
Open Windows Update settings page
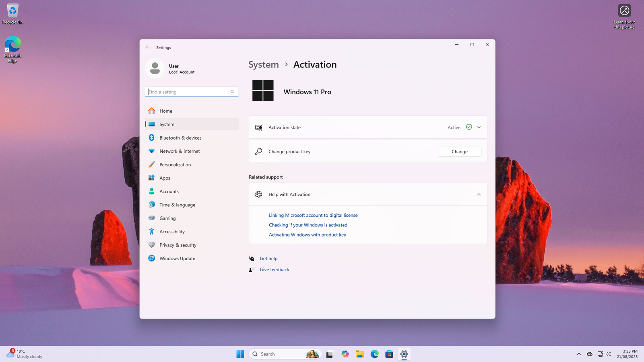pos(192,258)
